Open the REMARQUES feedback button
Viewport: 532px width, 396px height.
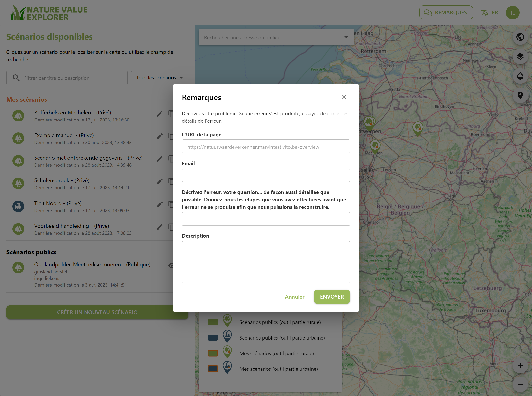point(446,12)
